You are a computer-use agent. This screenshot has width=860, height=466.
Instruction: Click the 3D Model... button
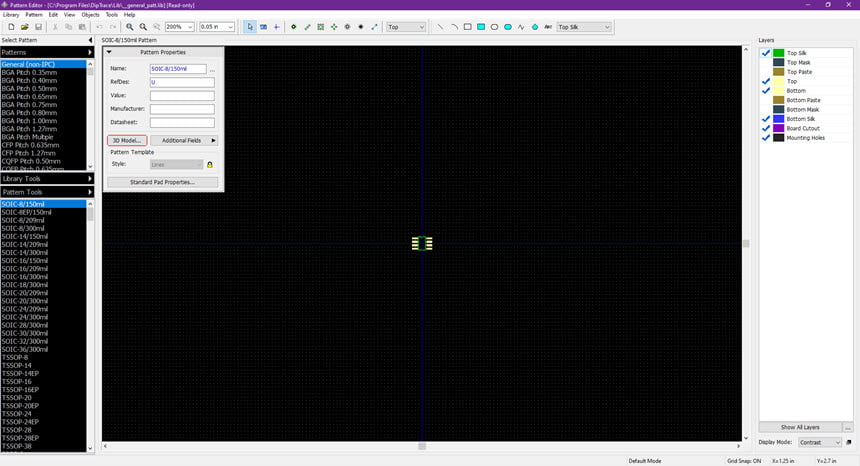click(x=127, y=140)
